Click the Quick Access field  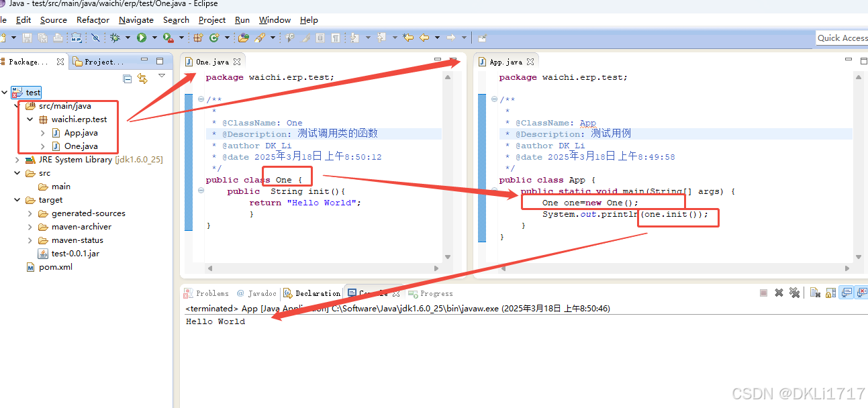(843, 38)
